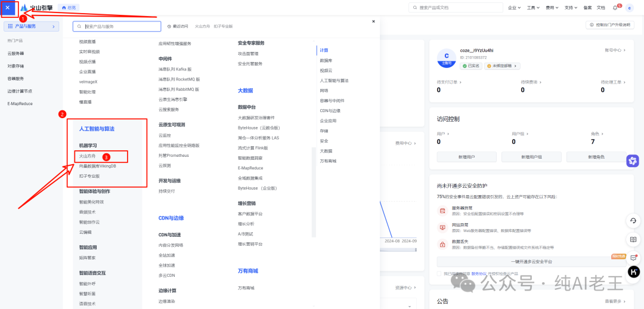Click the 新增用户 button
This screenshot has width=644, height=309.
click(x=466, y=157)
